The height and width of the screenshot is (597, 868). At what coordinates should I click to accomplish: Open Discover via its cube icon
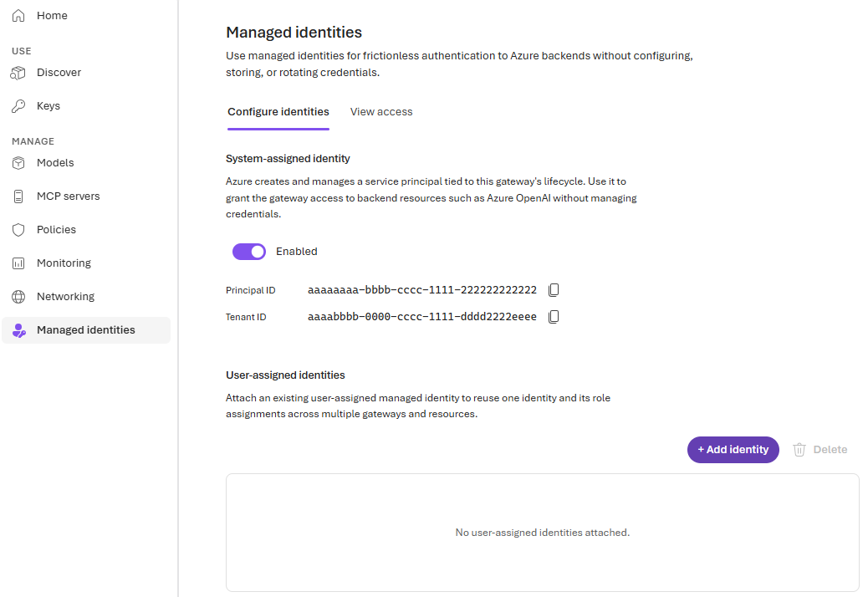pyautogui.click(x=18, y=73)
